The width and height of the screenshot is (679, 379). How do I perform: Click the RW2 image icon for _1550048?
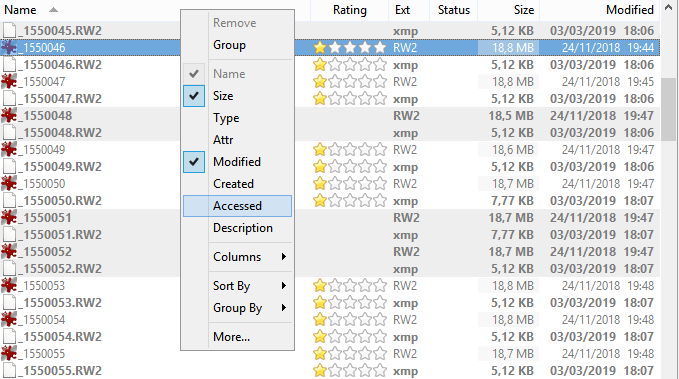[9, 116]
